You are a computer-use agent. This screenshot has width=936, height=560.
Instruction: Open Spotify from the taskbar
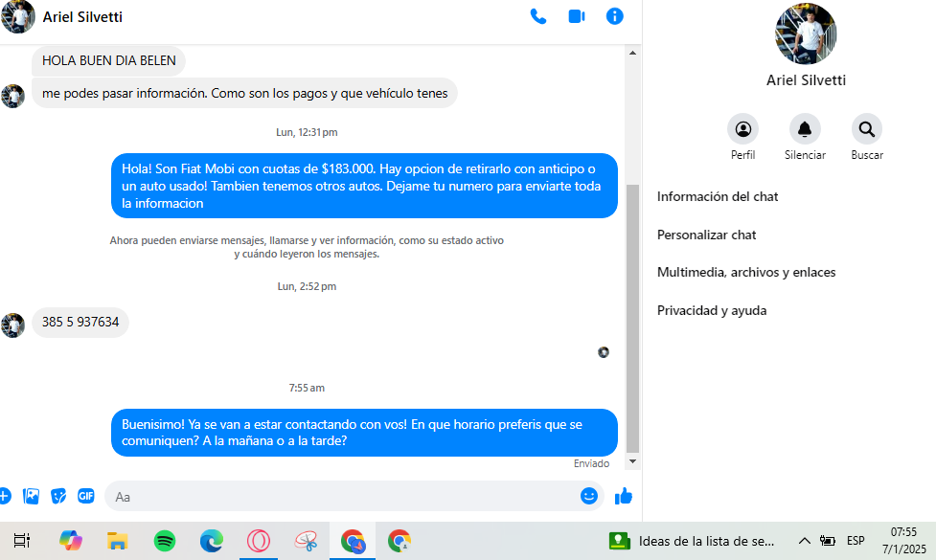[164, 541]
